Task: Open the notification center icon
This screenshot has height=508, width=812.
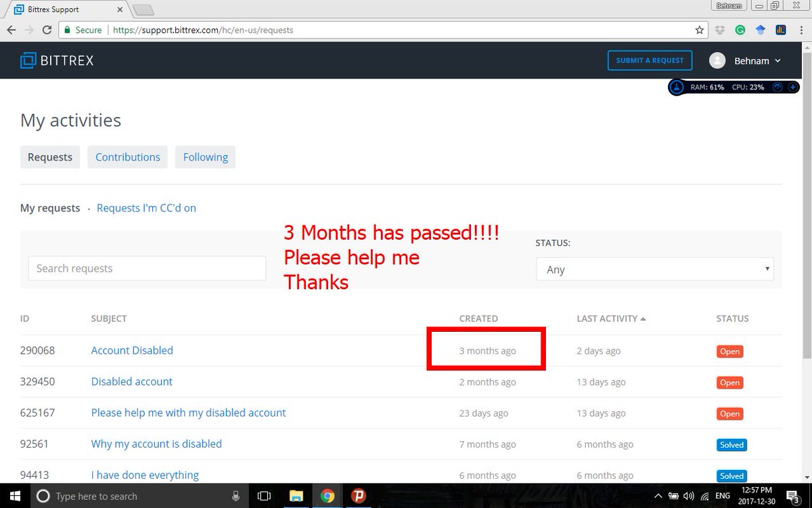Action: tap(794, 496)
